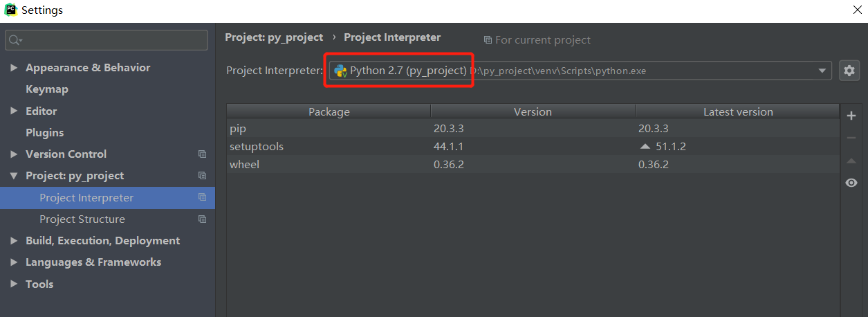Click the minus icon to uninstall package

click(x=851, y=138)
